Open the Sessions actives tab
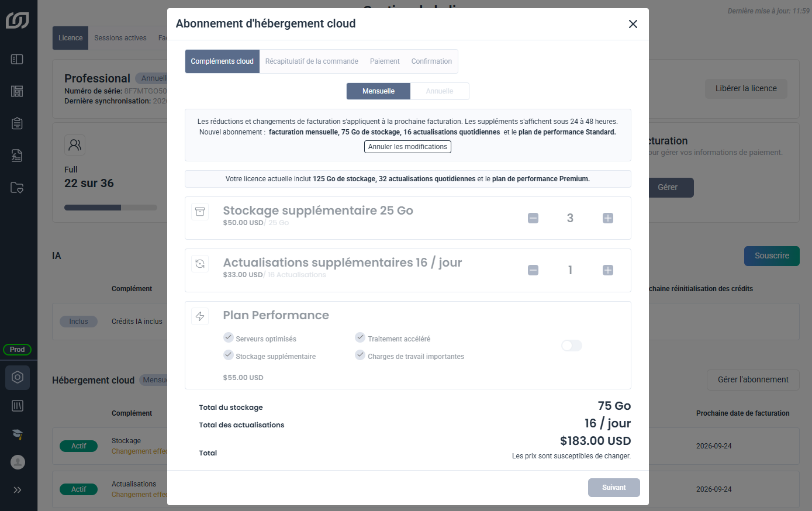Image resolution: width=812 pixels, height=511 pixels. 120,38
